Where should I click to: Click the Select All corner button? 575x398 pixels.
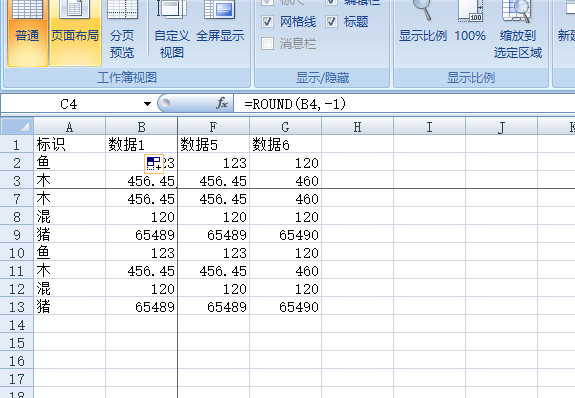pyautogui.click(x=17, y=126)
